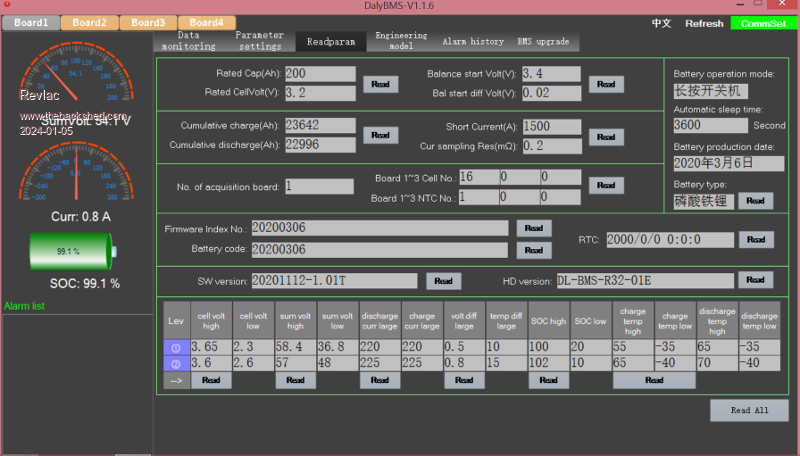Click the SumVolt voltage gauge dial
Image resolution: width=800 pixels, height=456 pixels.
(77, 85)
